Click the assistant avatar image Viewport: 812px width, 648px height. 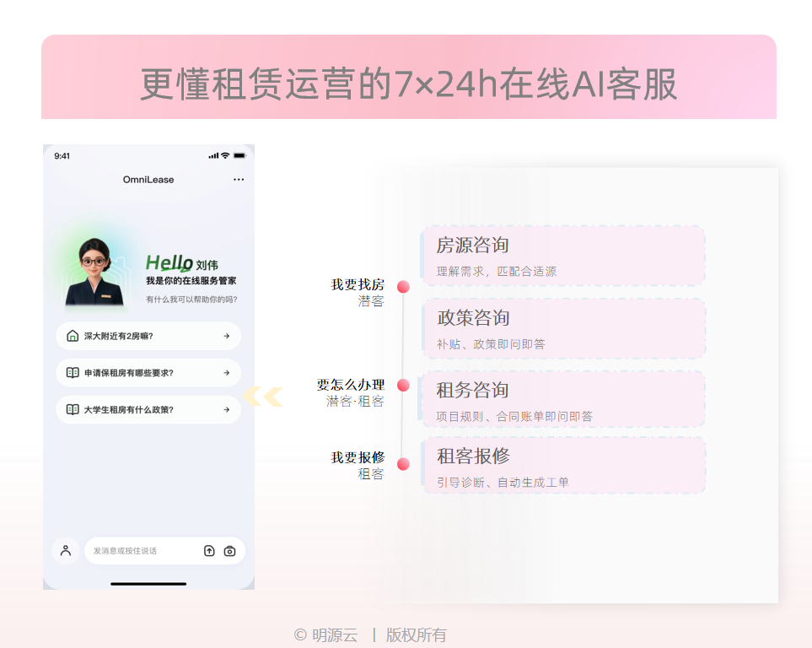tap(94, 273)
